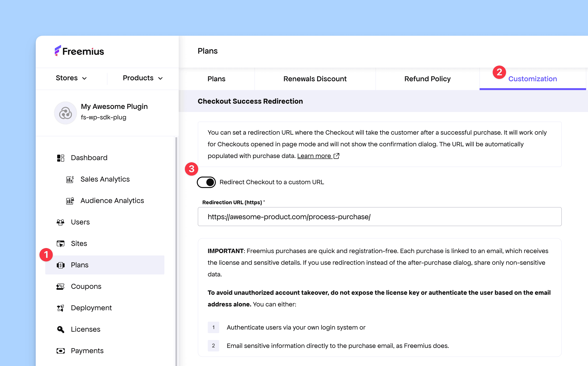The height and width of the screenshot is (366, 588).
Task: Click the Audience Analytics chart icon
Action: click(70, 201)
